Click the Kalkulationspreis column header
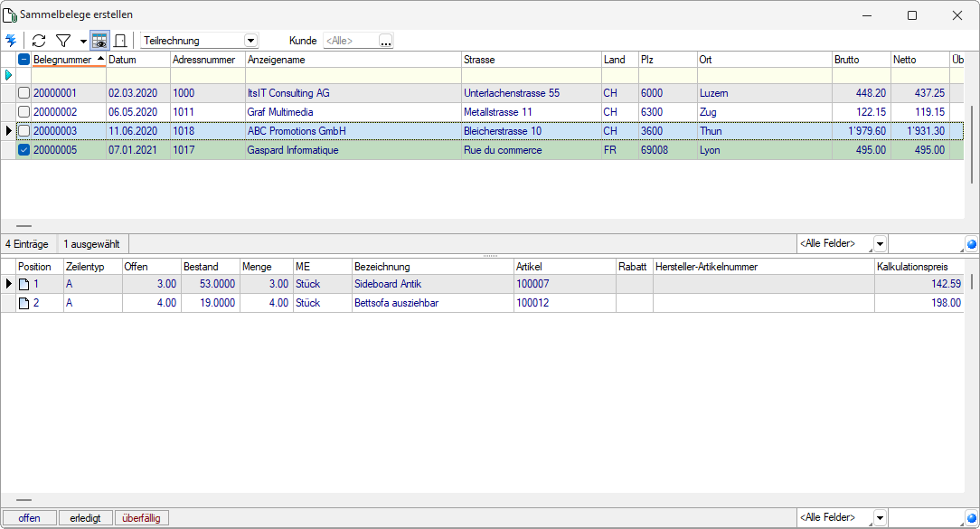 click(913, 267)
